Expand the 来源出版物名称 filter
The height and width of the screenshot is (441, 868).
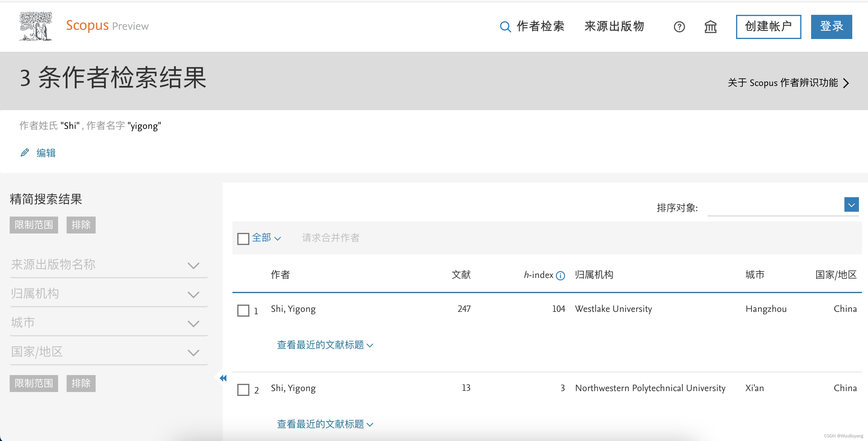click(193, 266)
